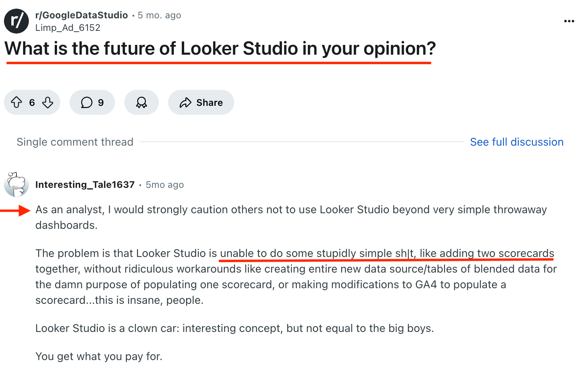Select the Reddit r/ logo in the header
588x371 pixels.
click(x=16, y=21)
